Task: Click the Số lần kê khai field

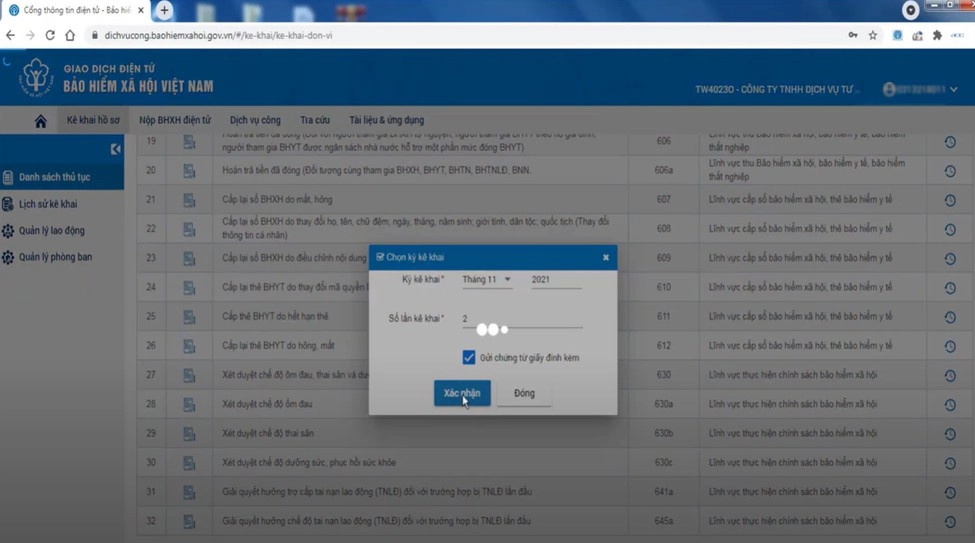Action: (x=522, y=319)
